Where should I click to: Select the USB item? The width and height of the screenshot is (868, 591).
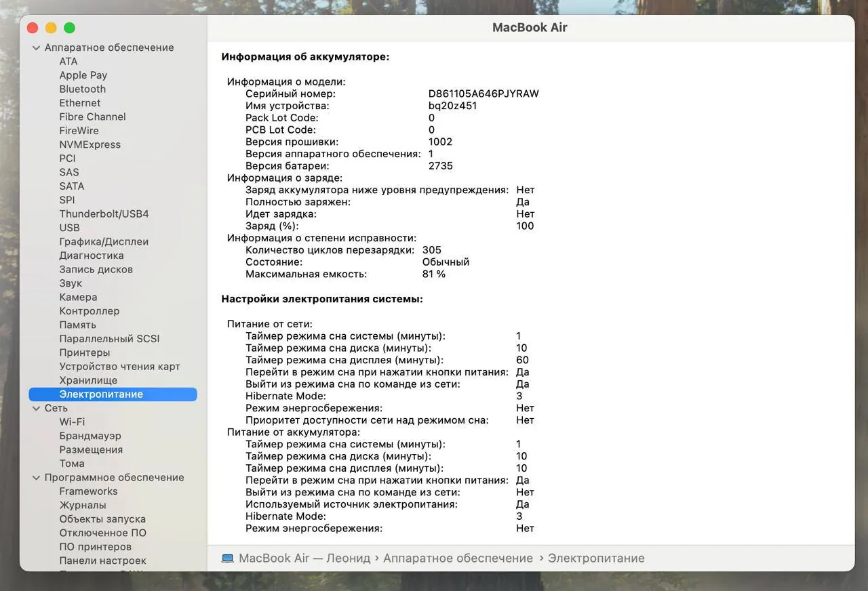(x=69, y=228)
